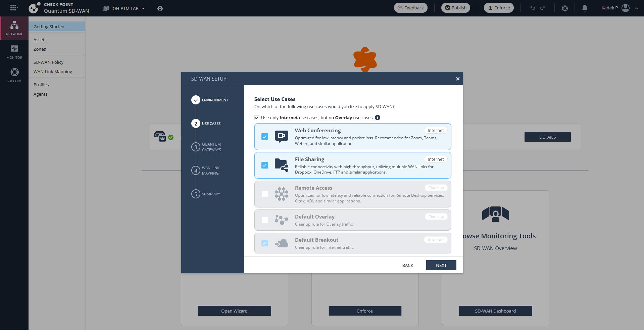Open SD-WAN Policy in the side menu

(x=48, y=62)
